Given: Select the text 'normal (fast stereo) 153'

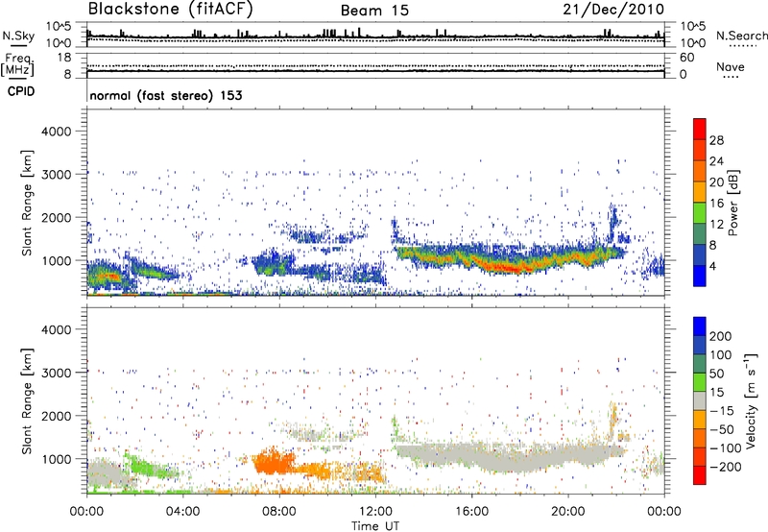Looking at the screenshot, I should [165, 95].
